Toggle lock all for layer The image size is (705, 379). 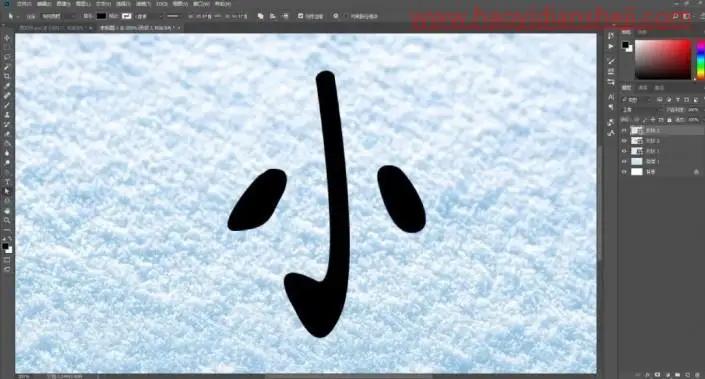point(669,120)
